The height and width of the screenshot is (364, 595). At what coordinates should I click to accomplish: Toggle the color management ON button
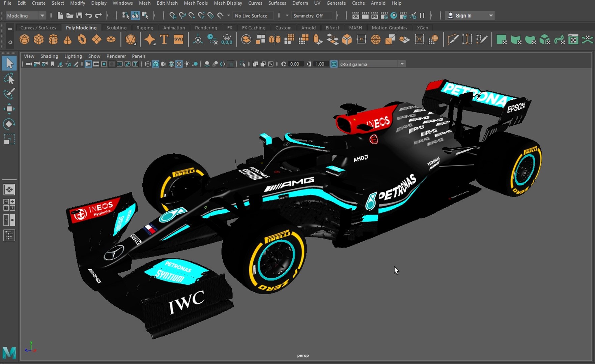(334, 64)
